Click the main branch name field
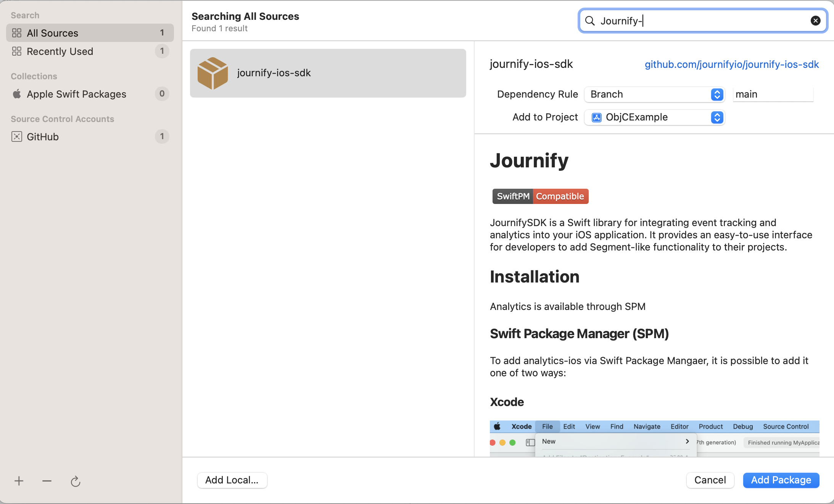The height and width of the screenshot is (504, 834). coord(773,94)
